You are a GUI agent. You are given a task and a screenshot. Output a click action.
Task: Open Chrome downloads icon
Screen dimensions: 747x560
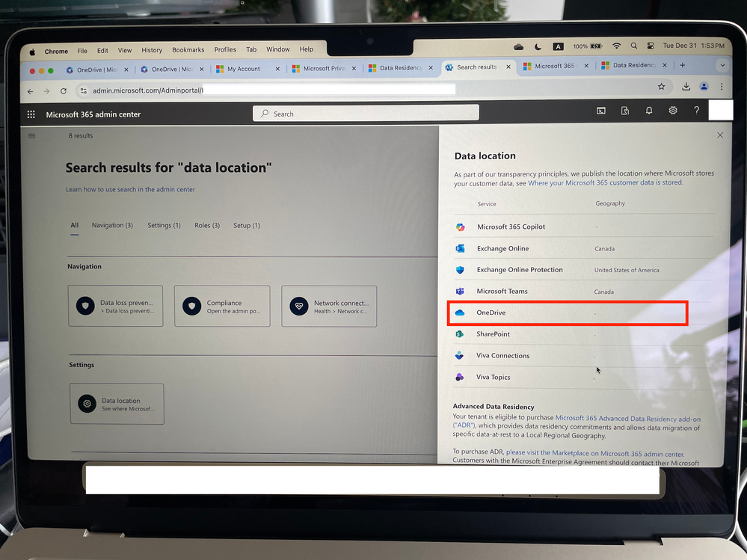[686, 86]
